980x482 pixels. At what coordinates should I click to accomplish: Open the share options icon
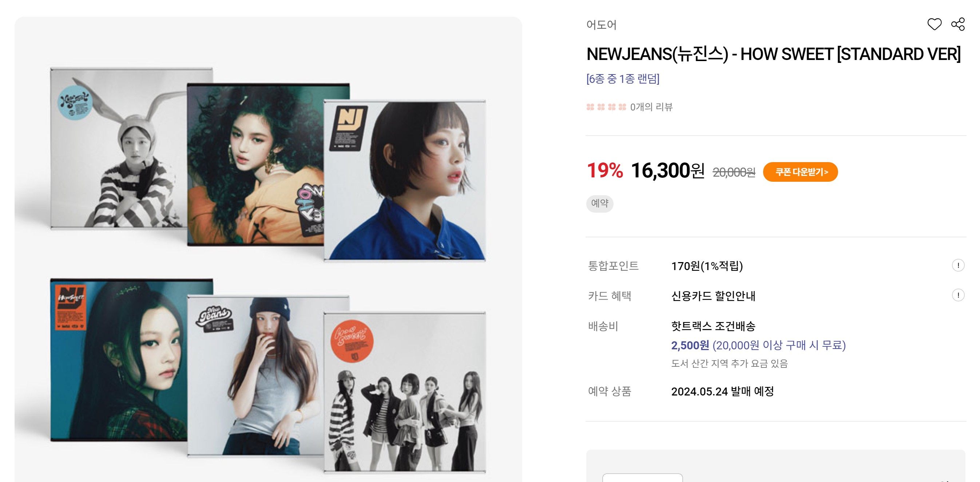coord(957,24)
